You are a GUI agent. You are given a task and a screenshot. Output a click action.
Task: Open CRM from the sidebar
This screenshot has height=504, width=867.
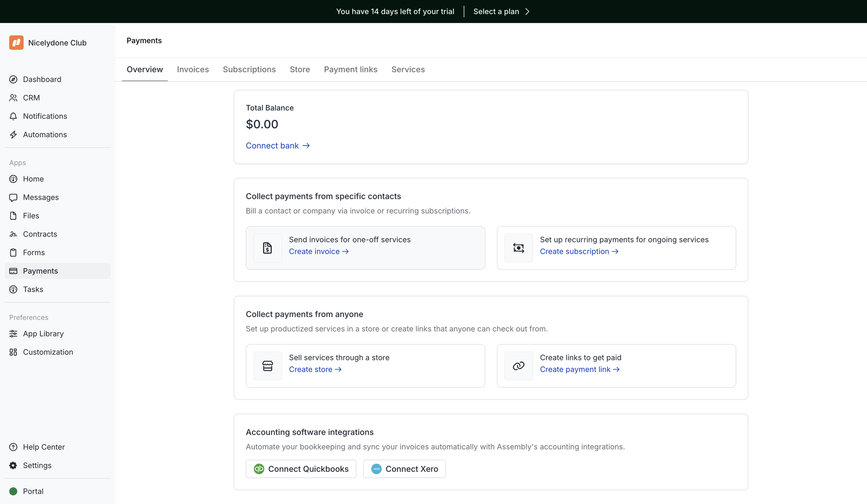[x=31, y=98]
